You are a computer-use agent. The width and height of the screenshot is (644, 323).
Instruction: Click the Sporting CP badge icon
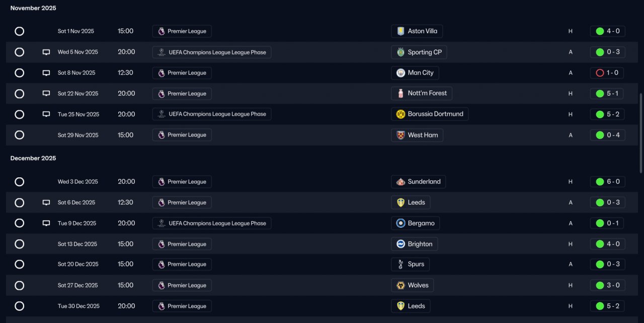click(400, 52)
